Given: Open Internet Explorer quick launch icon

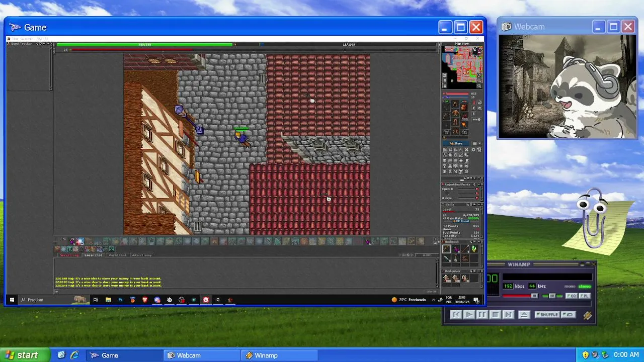Looking at the screenshot, I should [74, 355].
